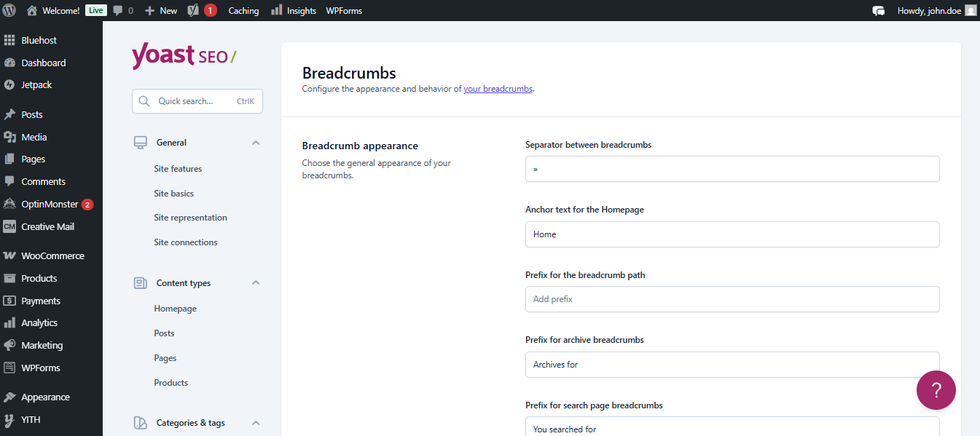Open the Caching menu in admin bar
The width and height of the screenshot is (980, 436).
click(243, 10)
